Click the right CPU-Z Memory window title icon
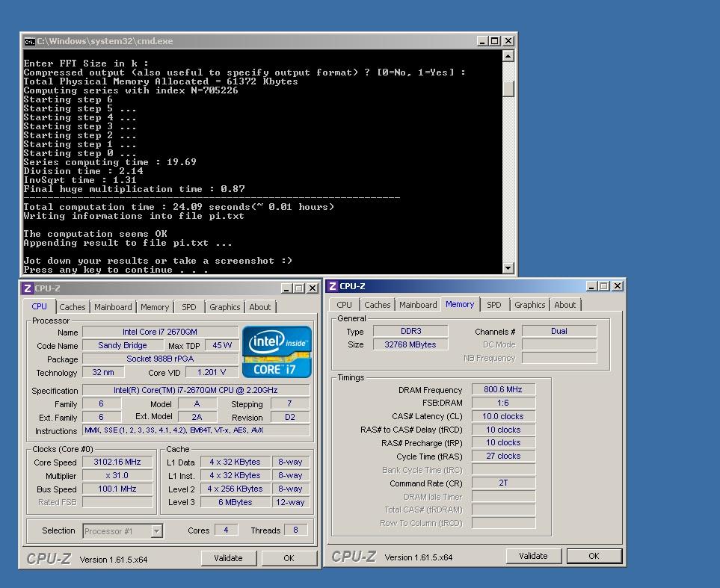The image size is (720, 588). tap(333, 286)
